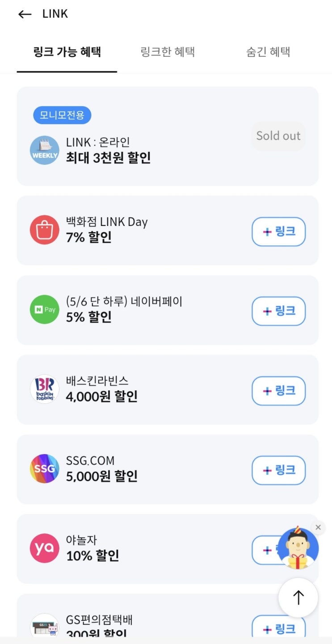This screenshot has width=332, height=644.
Task: Tap the pink Yanolja icon
Action: click(x=45, y=548)
